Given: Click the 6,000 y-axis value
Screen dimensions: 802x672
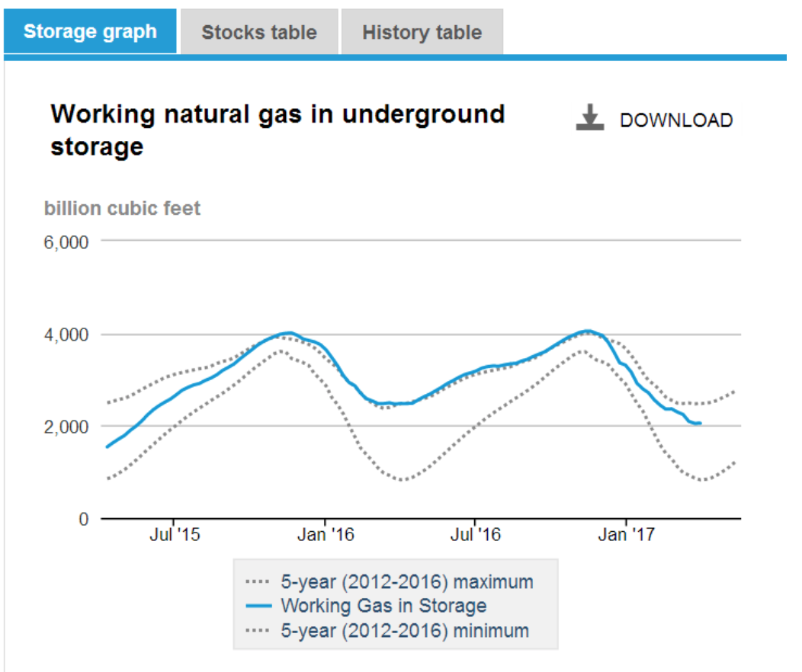Looking at the screenshot, I should [69, 242].
